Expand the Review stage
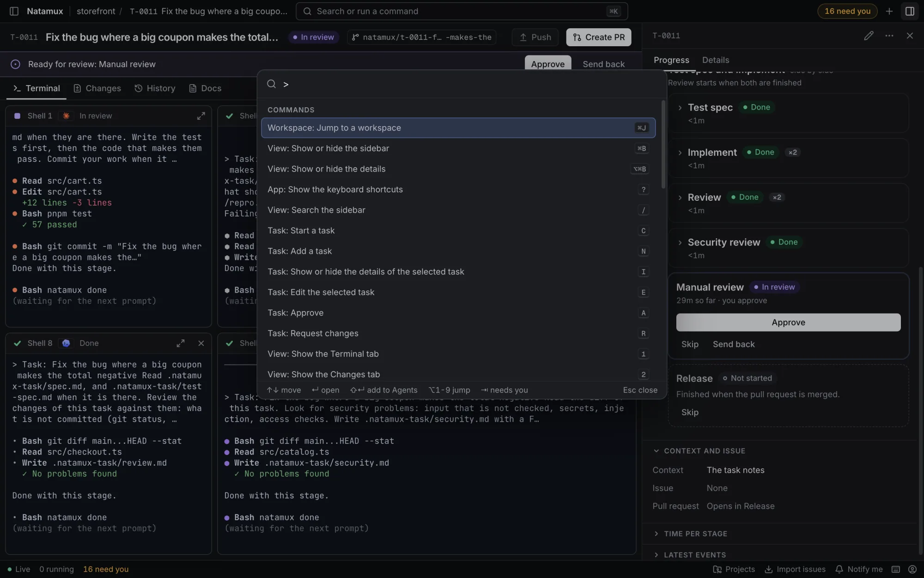Image resolution: width=924 pixels, height=578 pixels. (680, 197)
